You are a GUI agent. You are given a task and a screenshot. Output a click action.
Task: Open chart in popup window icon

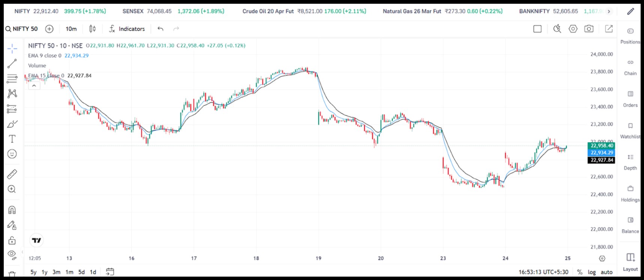click(609, 29)
